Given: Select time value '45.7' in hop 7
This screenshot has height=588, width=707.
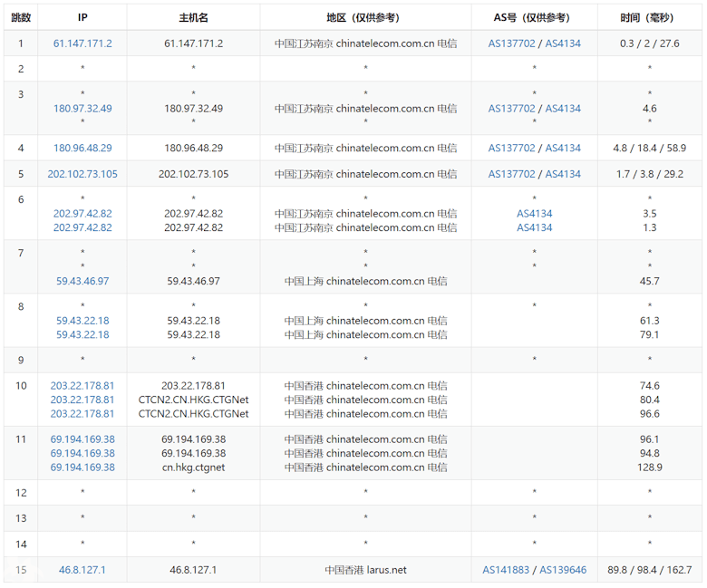Looking at the screenshot, I should point(650,281).
